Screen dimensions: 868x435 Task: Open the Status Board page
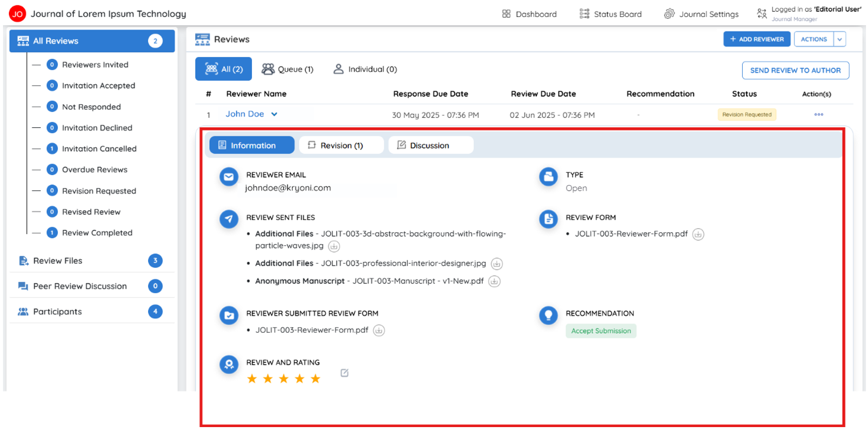tap(611, 14)
